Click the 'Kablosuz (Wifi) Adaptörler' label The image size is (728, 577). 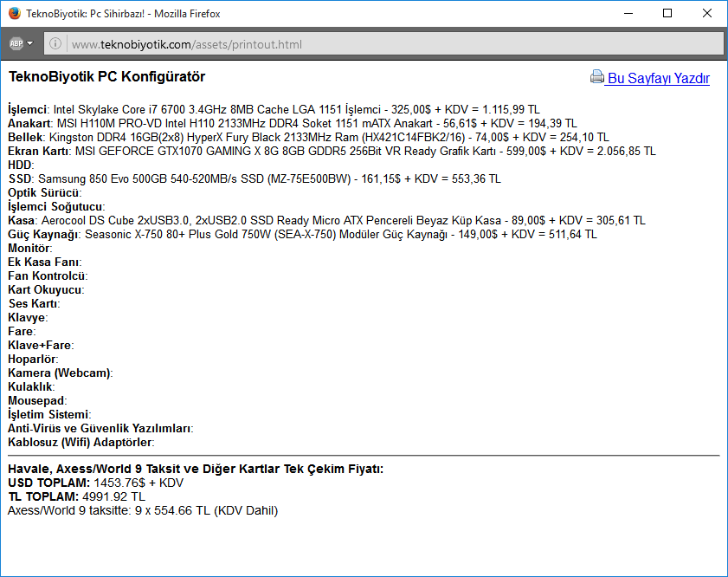[81, 442]
